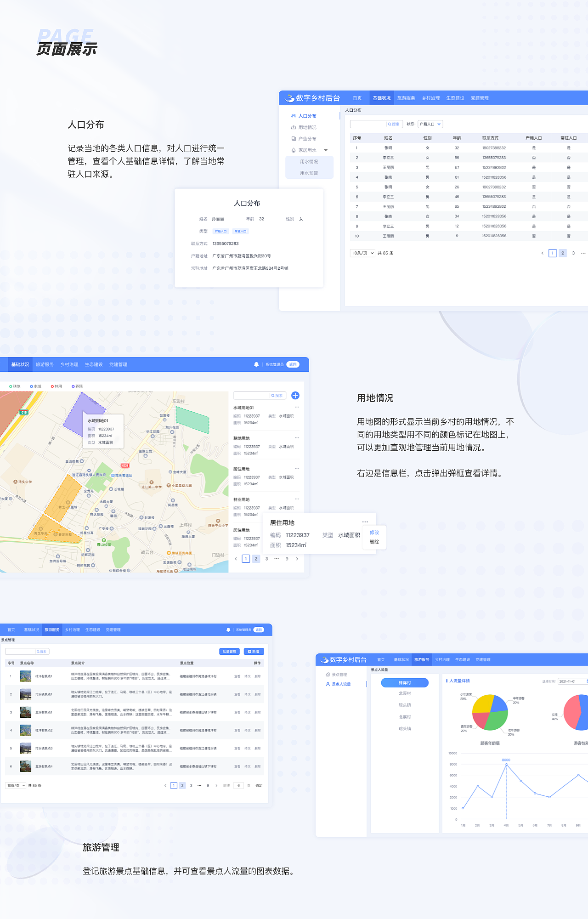Open the 户籍人口 status dropdown
This screenshot has width=588, height=919.
[430, 124]
